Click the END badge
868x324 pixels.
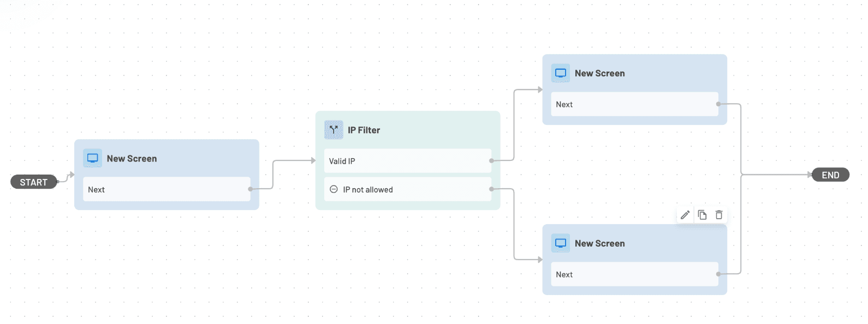click(x=830, y=175)
